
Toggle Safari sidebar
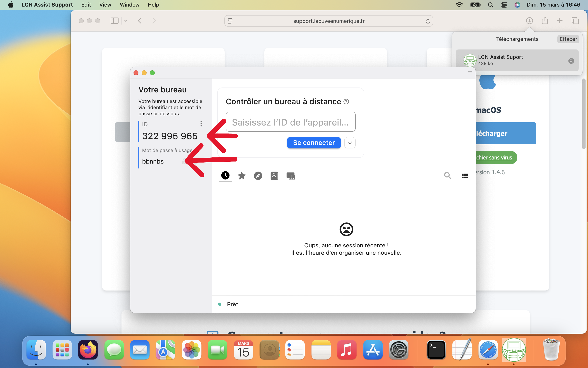click(115, 21)
